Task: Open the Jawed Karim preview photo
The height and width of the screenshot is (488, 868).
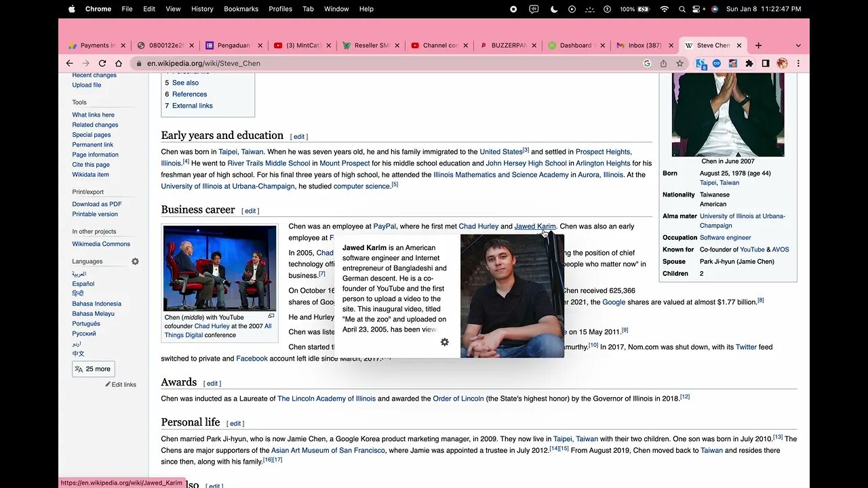Action: click(x=512, y=296)
